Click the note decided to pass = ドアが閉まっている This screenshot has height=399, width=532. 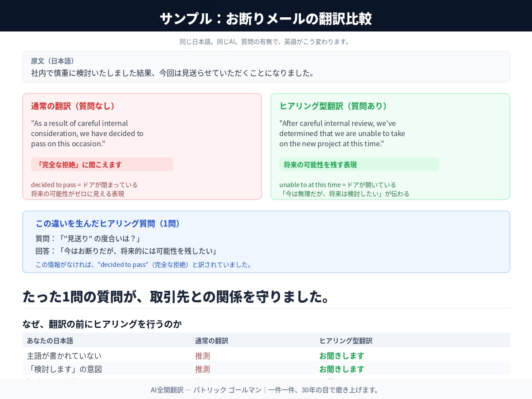pyautogui.click(x=84, y=184)
